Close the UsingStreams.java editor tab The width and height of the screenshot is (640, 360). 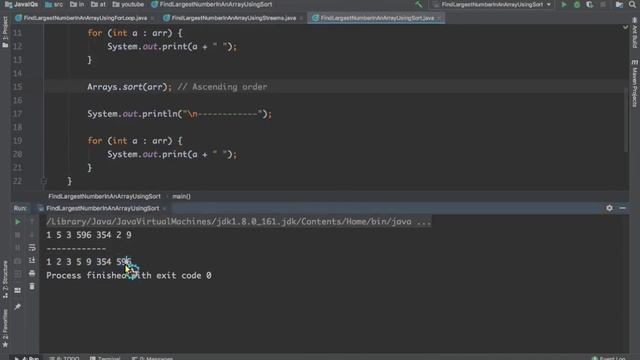[x=302, y=18]
